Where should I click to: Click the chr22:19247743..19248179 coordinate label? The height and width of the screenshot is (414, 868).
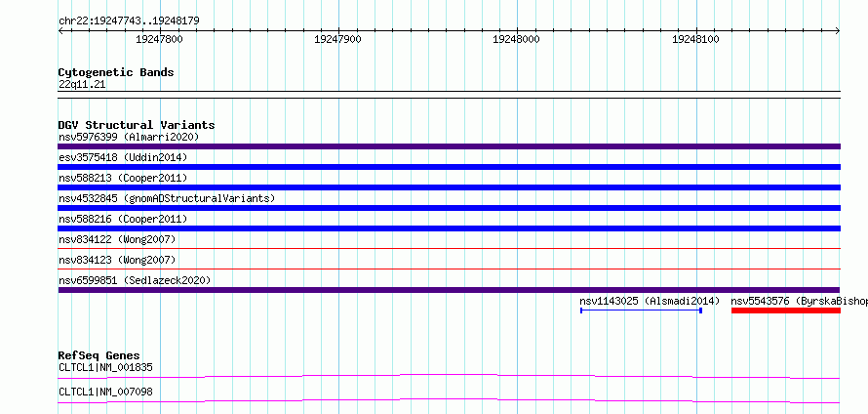(129, 21)
